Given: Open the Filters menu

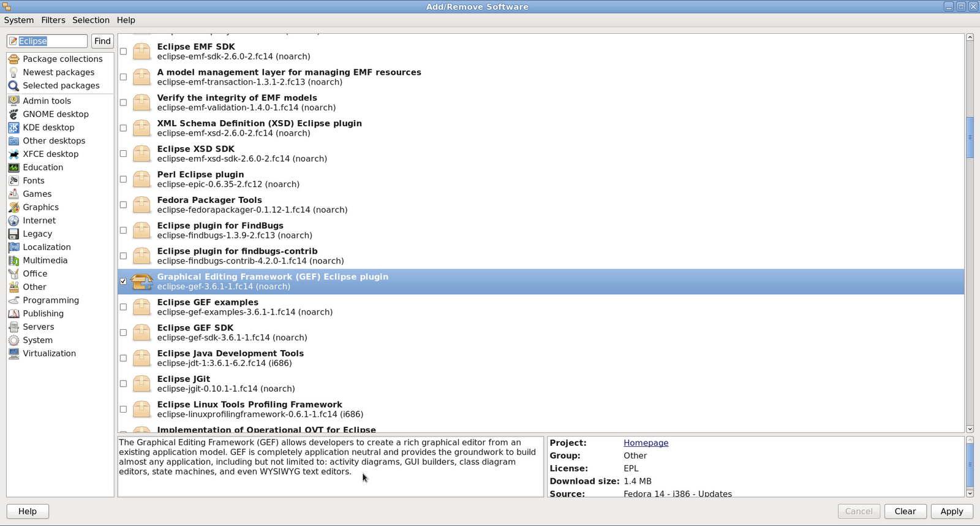Looking at the screenshot, I should (x=53, y=20).
